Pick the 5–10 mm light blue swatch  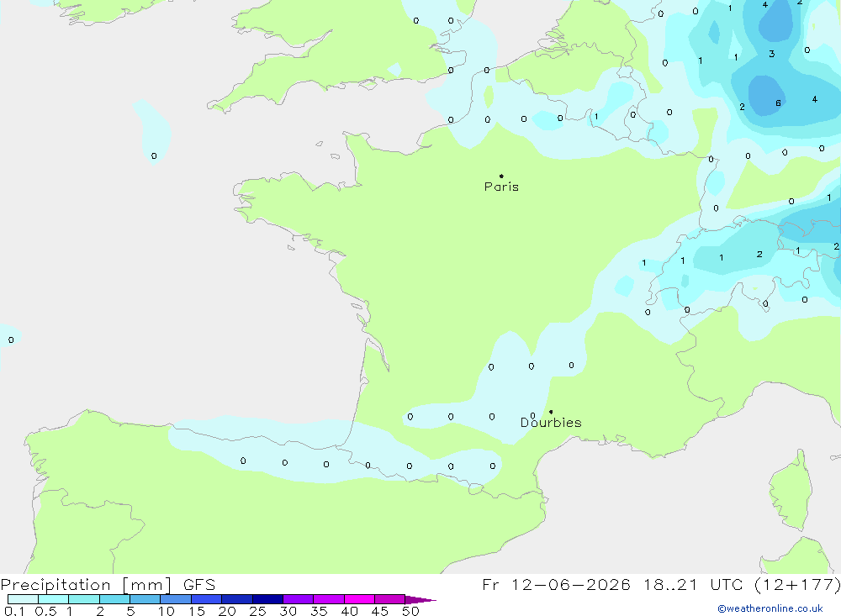[145, 599]
